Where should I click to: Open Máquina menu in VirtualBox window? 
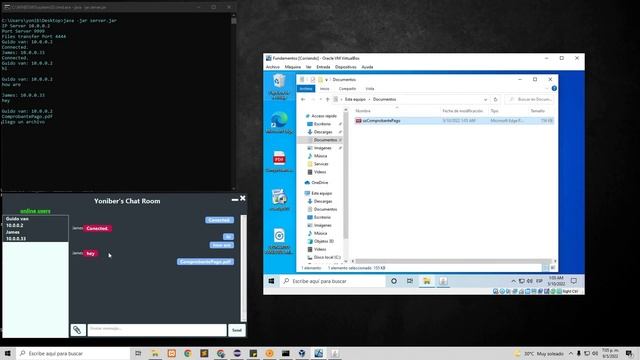point(293,67)
